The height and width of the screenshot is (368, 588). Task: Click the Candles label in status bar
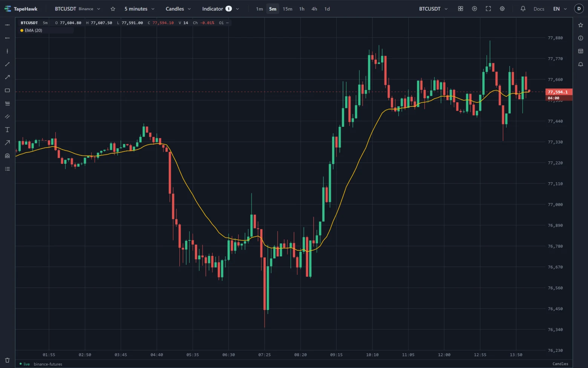560,364
